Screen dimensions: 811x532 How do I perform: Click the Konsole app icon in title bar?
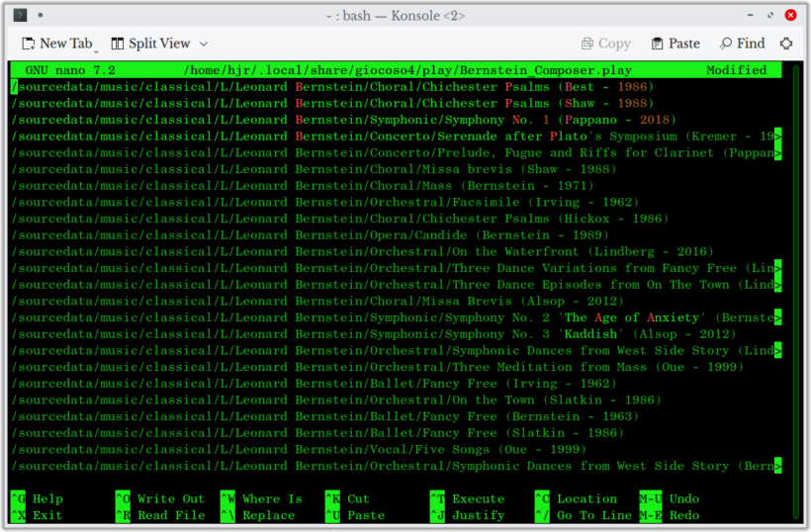coord(19,15)
